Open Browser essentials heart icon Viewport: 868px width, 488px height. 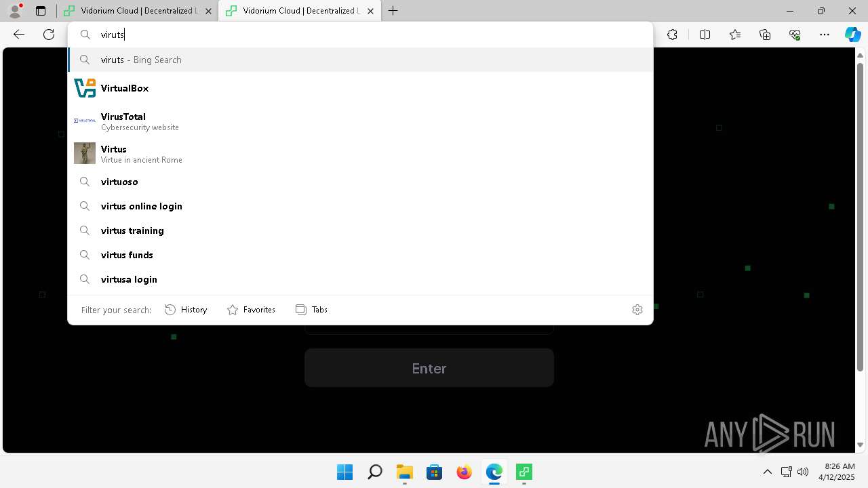click(795, 35)
